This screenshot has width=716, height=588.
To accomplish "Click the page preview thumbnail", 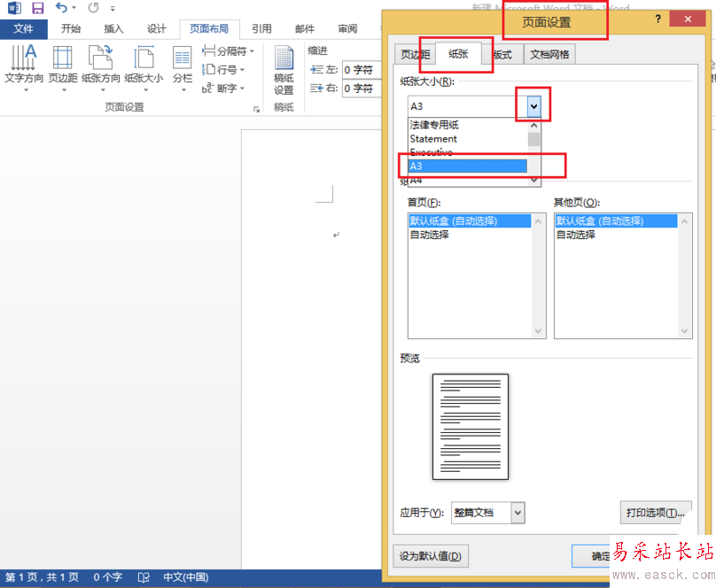I will [x=471, y=427].
